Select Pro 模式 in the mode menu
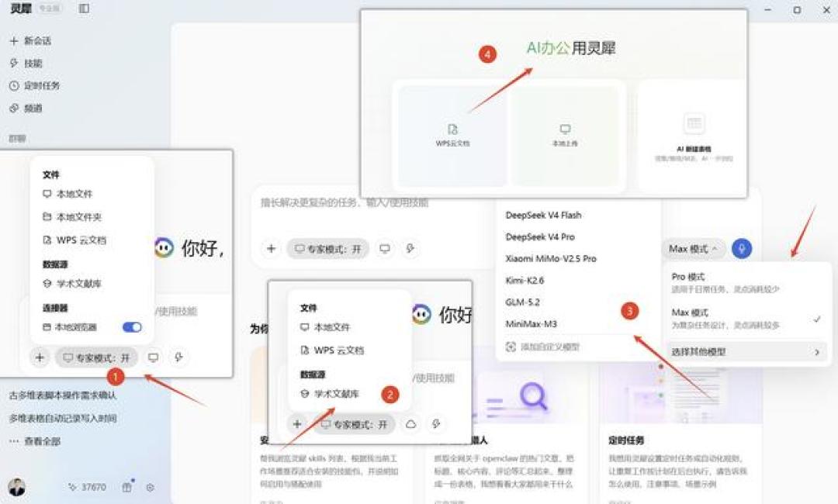838x504 pixels. coord(746,282)
